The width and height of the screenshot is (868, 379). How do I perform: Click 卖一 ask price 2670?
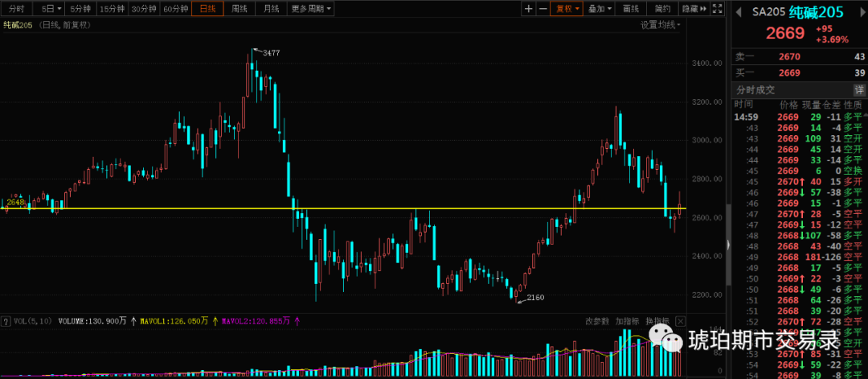789,56
